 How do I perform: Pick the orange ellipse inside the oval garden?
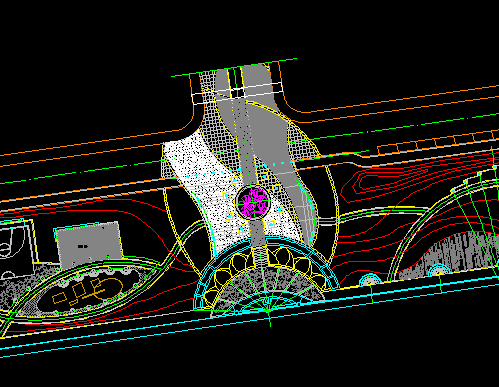point(107,290)
